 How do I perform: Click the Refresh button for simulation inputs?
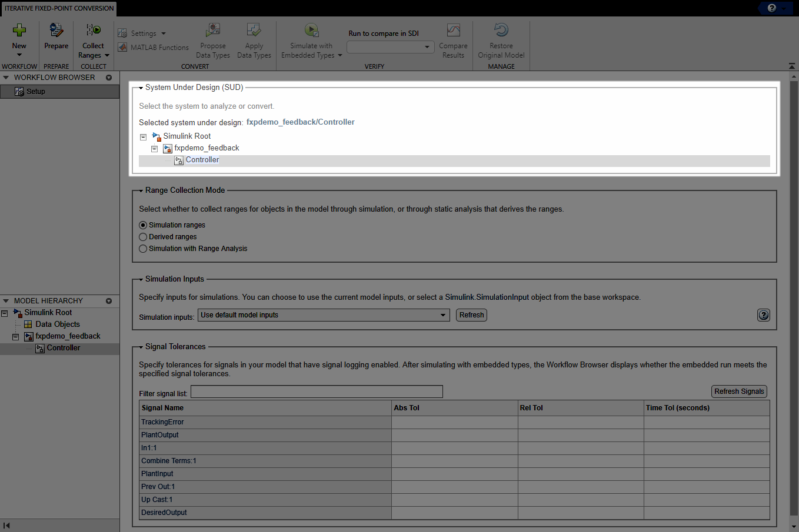[x=471, y=315]
